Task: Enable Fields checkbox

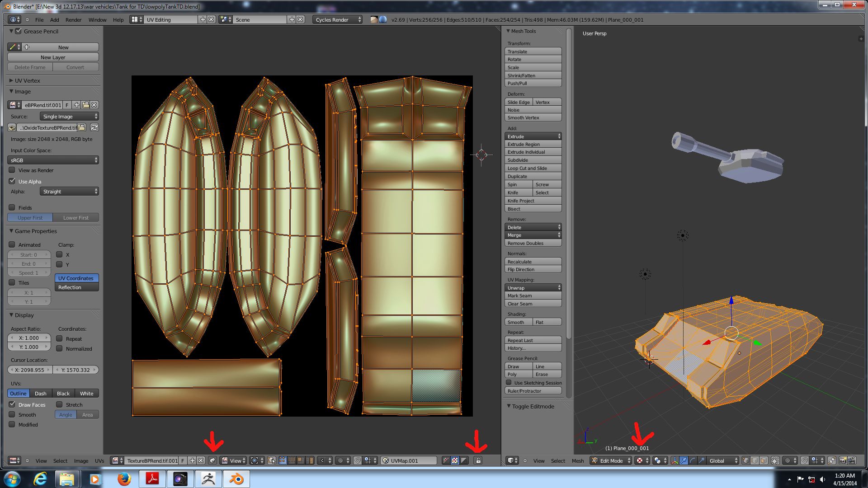Action: [x=12, y=207]
